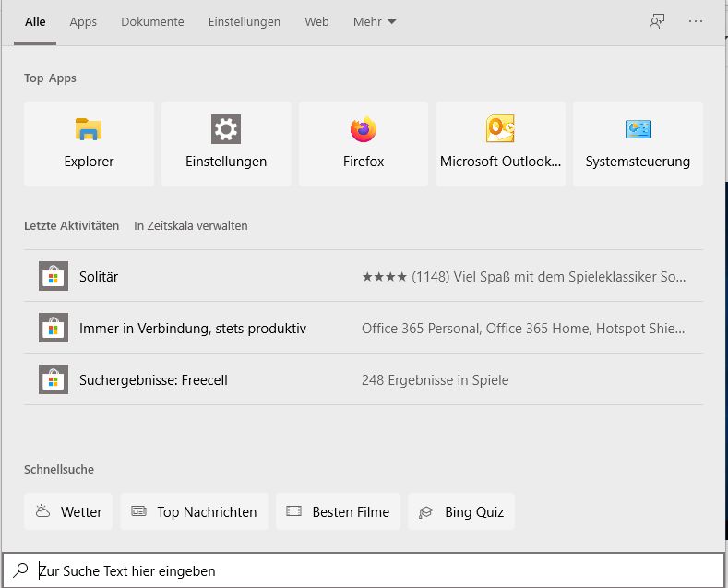728x588 pixels.
Task: Click the Top Nachrichten newspaper icon
Action: [x=138, y=511]
